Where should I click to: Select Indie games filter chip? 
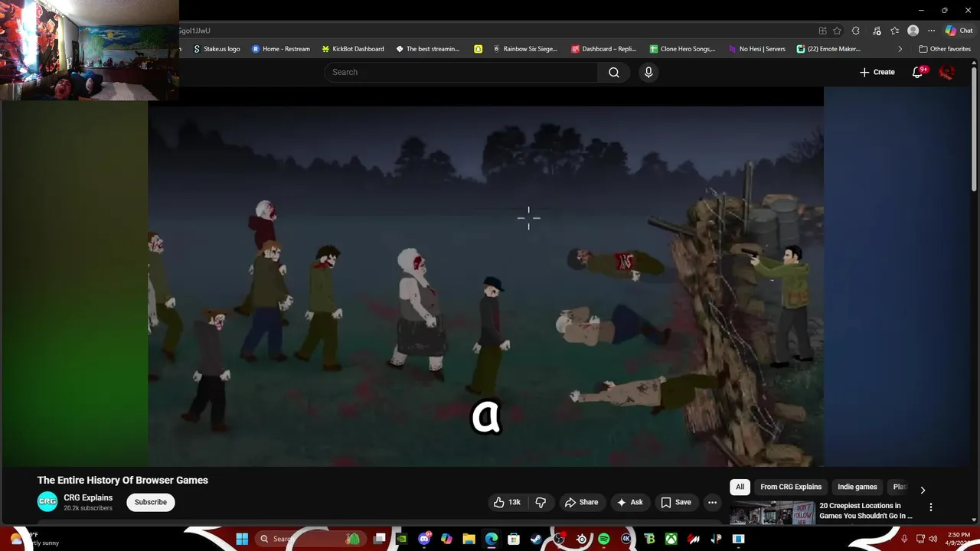pyautogui.click(x=857, y=487)
